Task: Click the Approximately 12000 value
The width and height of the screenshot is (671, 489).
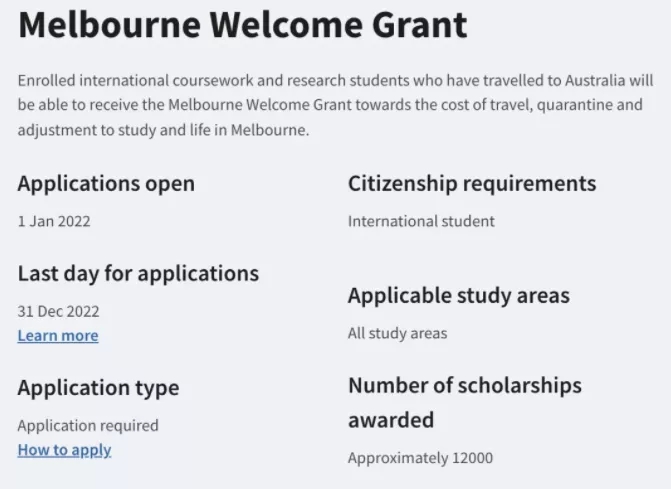Action: click(x=420, y=458)
